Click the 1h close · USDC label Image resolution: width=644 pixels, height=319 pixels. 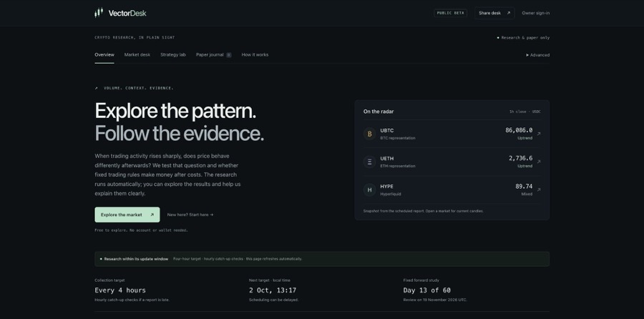(525, 112)
